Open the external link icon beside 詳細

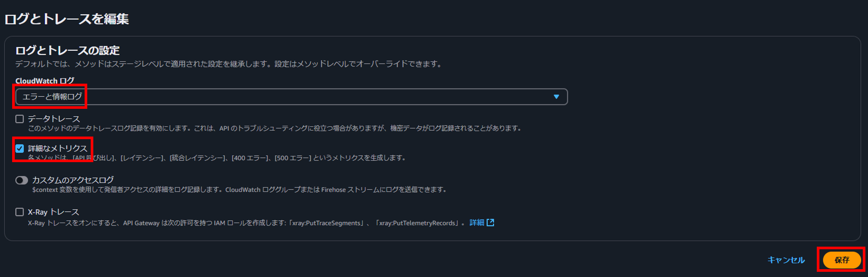pos(490,222)
